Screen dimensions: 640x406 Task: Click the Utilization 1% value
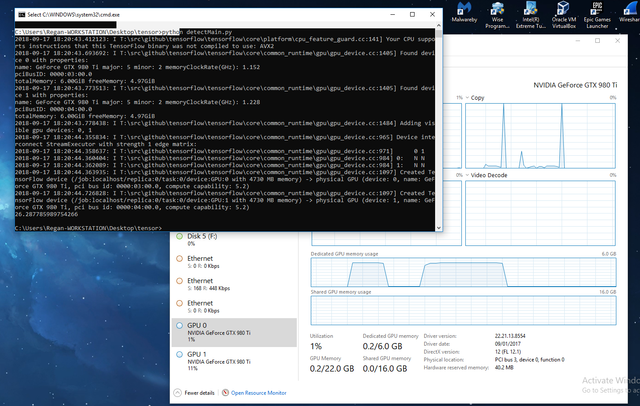(x=316, y=346)
